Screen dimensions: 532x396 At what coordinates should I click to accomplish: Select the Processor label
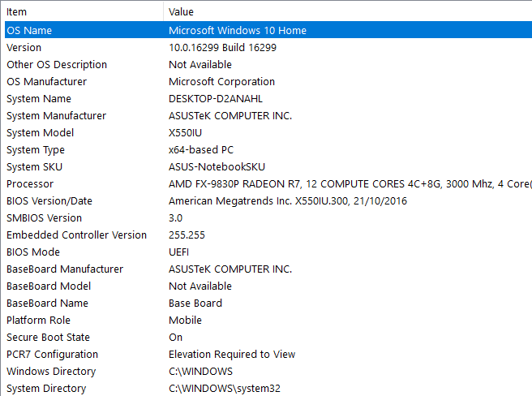[30, 183]
